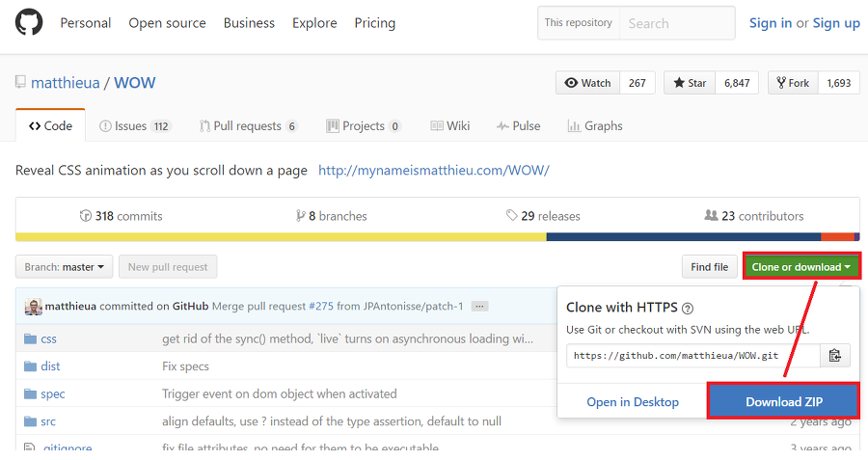Click the New pull request button

click(168, 267)
